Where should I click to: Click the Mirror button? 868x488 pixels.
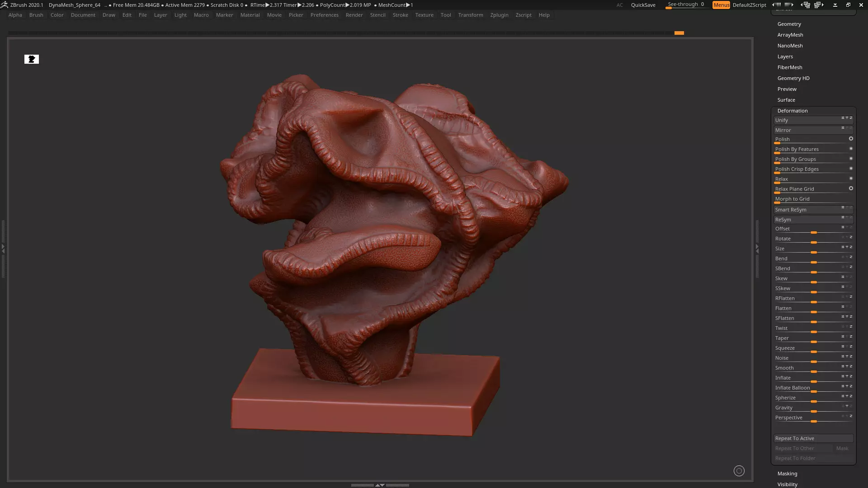813,130
